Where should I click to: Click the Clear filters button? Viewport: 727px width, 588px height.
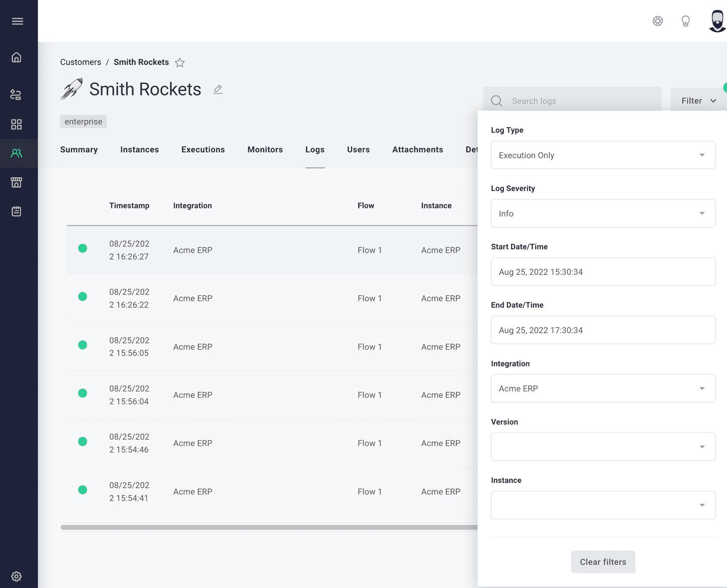point(603,562)
